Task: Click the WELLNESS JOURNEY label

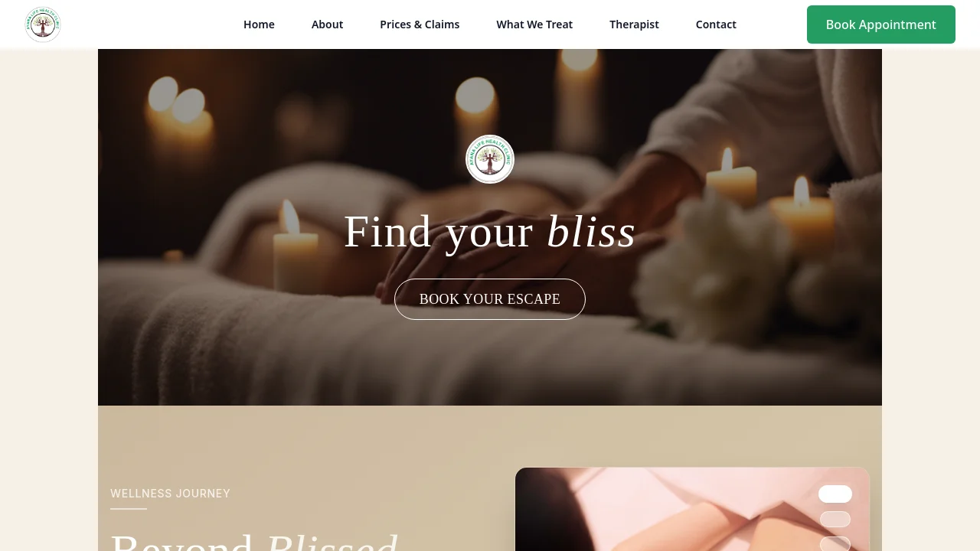Action: 170,494
